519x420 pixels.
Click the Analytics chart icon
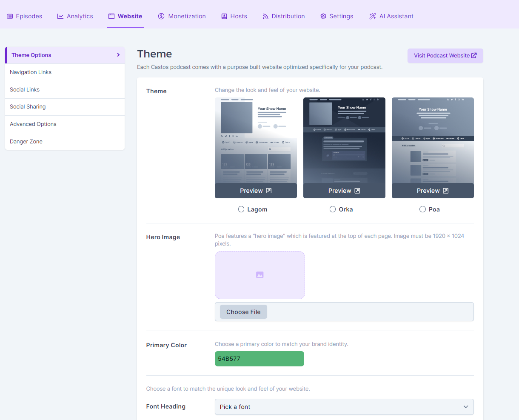point(60,16)
